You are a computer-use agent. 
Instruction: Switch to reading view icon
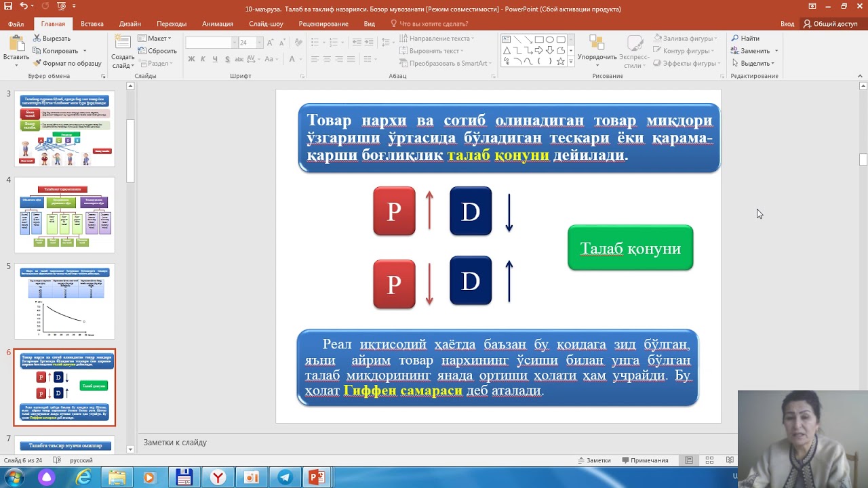(730, 460)
